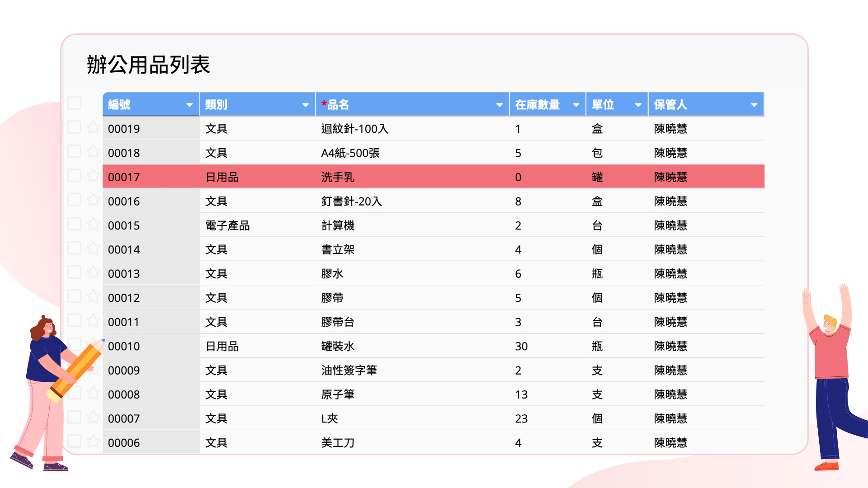
Task: Click 陳曉慧 in row 00019
Action: [670, 129]
